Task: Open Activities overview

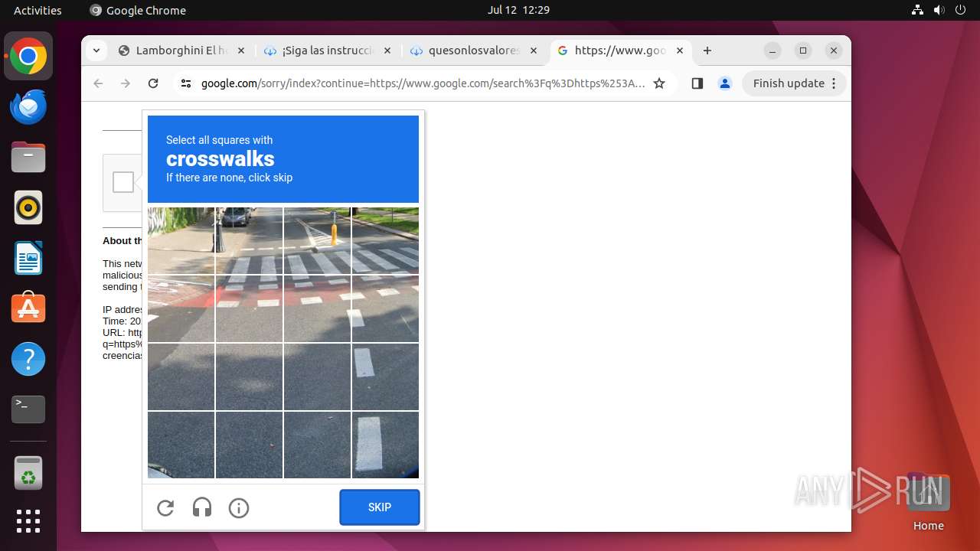Action: click(38, 10)
